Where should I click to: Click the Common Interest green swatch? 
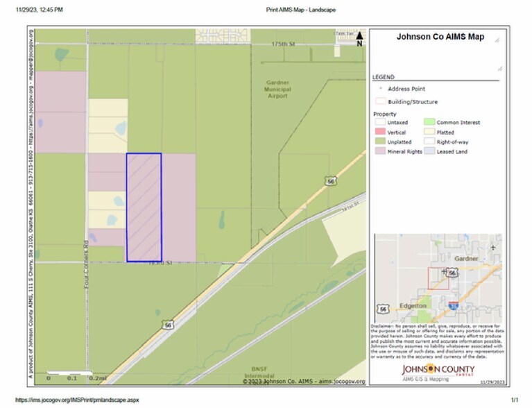429,123
